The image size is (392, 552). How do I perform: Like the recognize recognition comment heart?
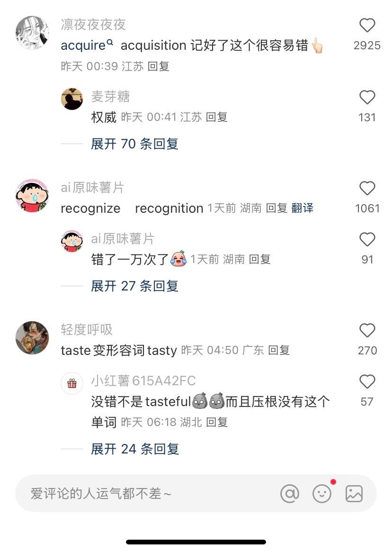(367, 188)
